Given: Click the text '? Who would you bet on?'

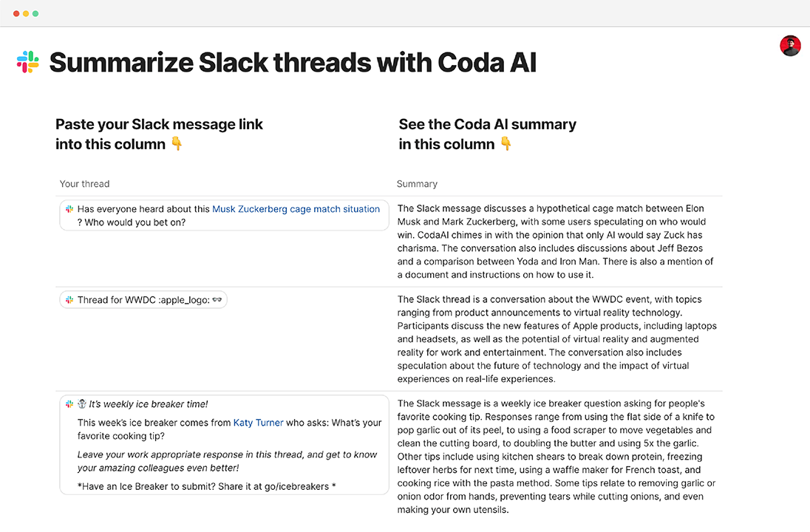Looking at the screenshot, I should (x=132, y=222).
